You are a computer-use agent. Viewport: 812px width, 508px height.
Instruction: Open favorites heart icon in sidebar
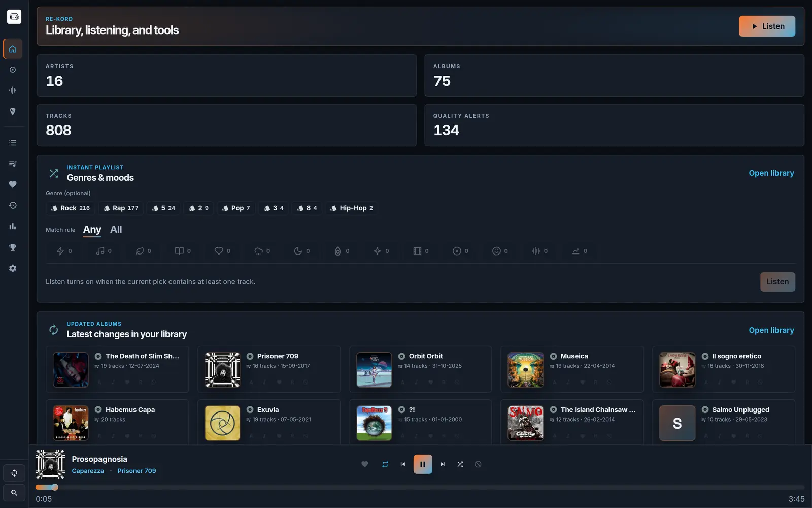tap(13, 184)
